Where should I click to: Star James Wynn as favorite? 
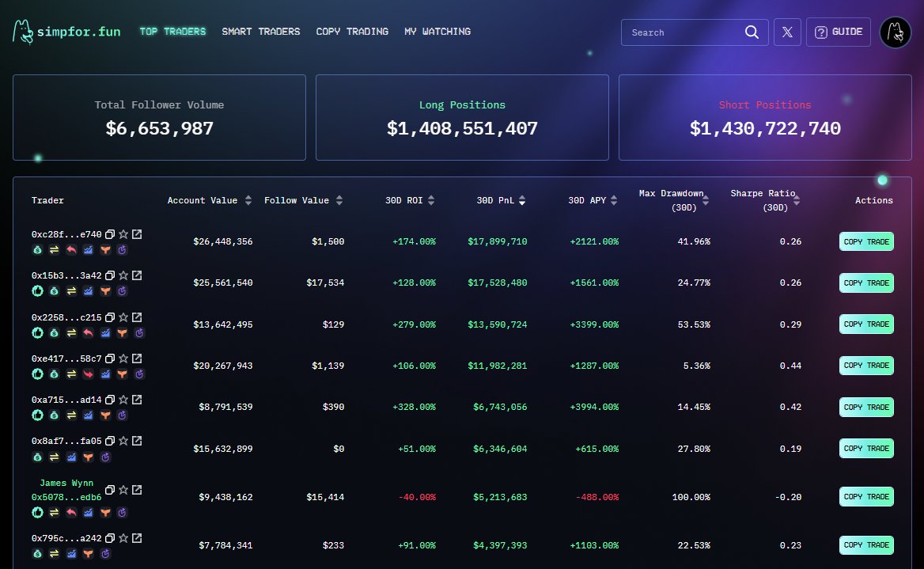point(123,490)
